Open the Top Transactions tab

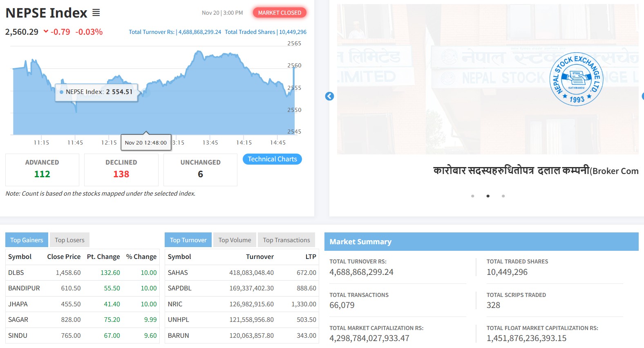tap(286, 240)
